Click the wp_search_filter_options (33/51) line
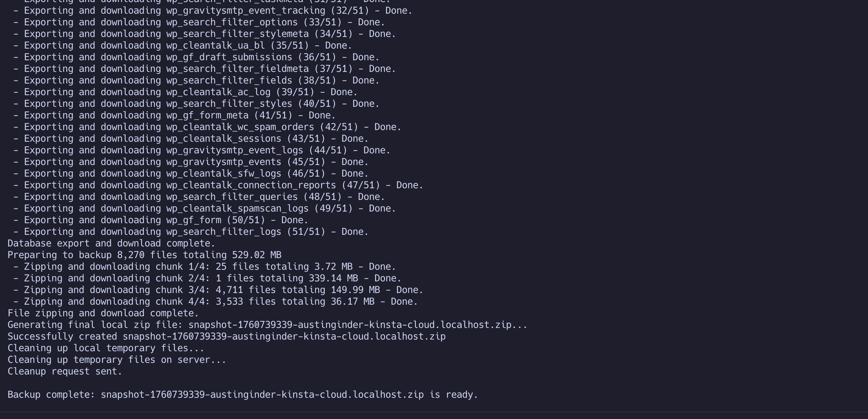The width and height of the screenshot is (868, 419). 199,23
